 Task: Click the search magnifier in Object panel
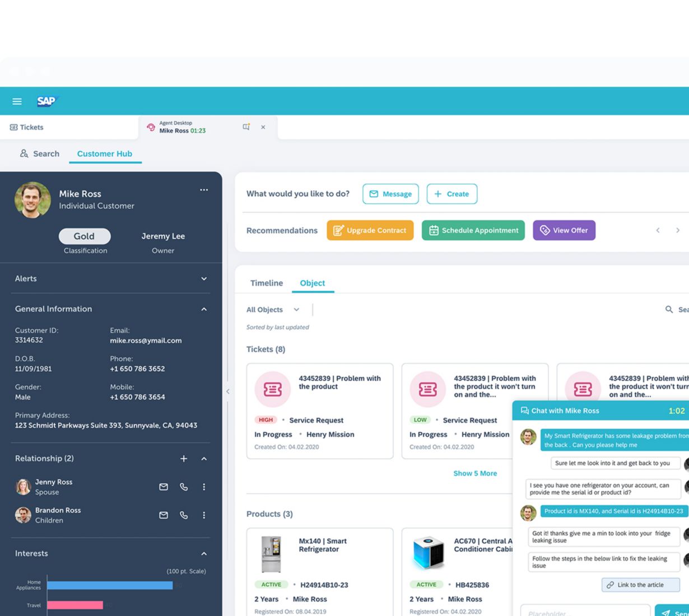[669, 309]
